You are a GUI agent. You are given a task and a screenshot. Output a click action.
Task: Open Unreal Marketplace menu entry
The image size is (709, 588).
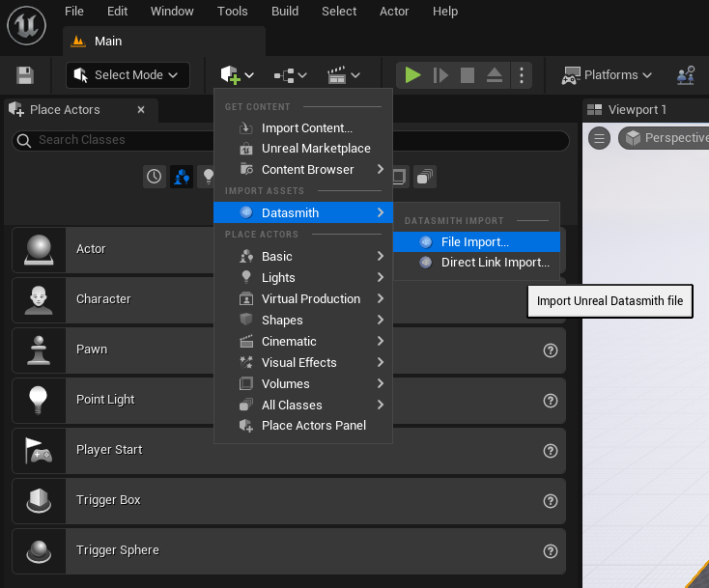pos(303,149)
